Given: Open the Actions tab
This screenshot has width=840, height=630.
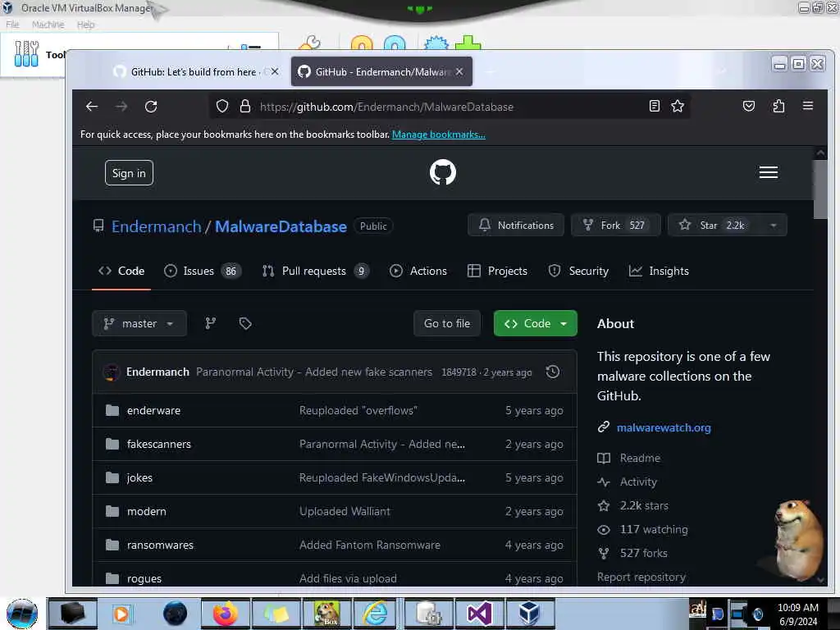Looking at the screenshot, I should 418,271.
